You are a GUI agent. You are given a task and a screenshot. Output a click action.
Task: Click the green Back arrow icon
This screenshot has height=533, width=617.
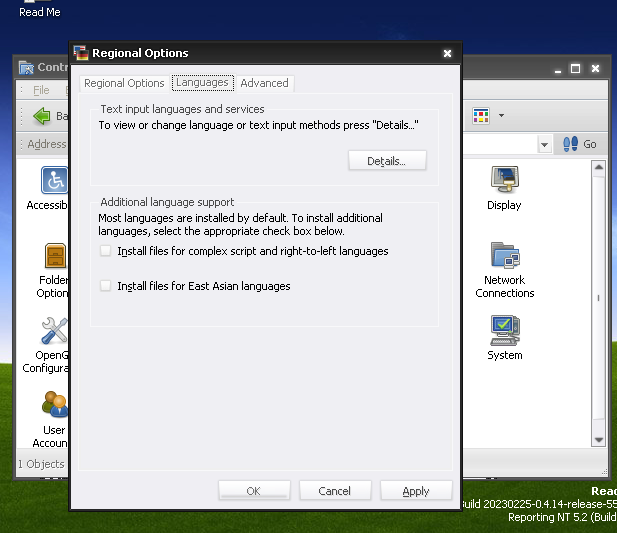42,116
